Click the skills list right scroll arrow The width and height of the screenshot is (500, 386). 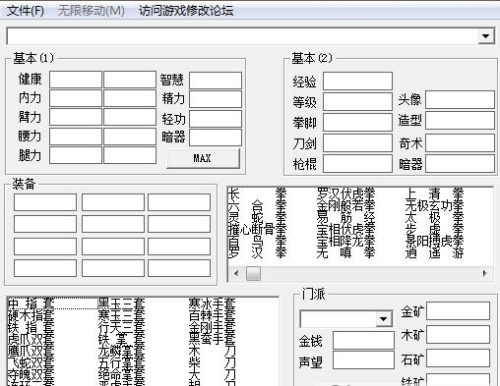point(485,273)
